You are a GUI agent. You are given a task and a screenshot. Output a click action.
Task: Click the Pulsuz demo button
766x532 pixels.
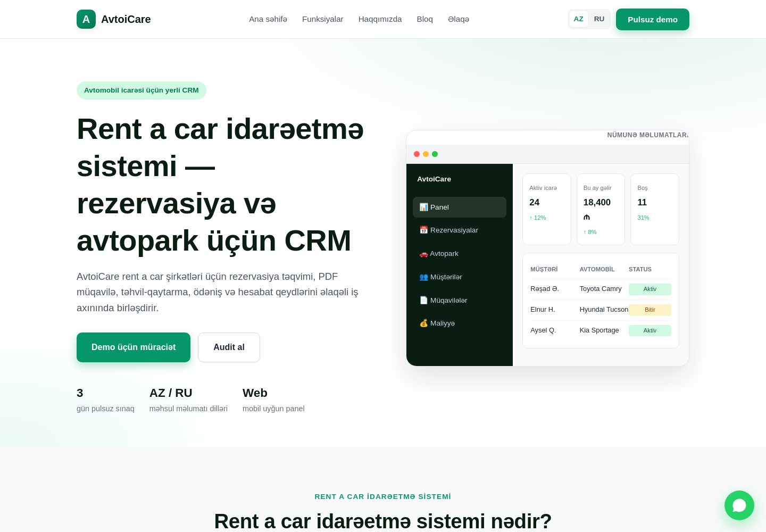click(653, 20)
